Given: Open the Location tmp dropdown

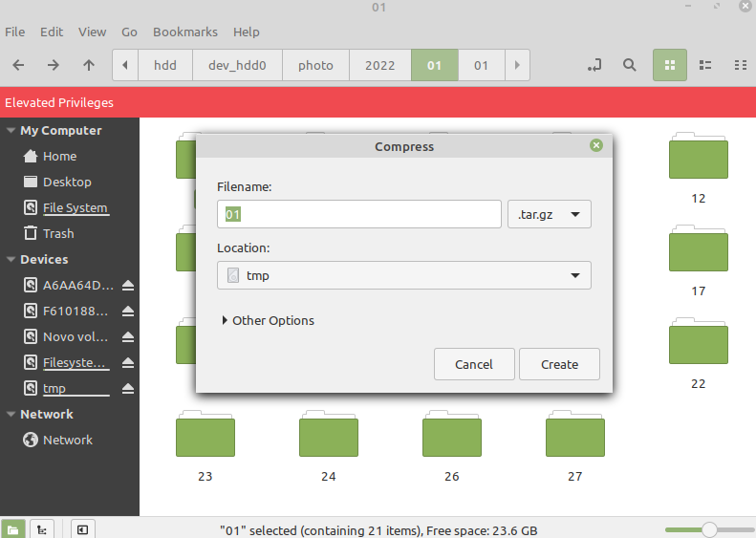Looking at the screenshot, I should coord(404,275).
